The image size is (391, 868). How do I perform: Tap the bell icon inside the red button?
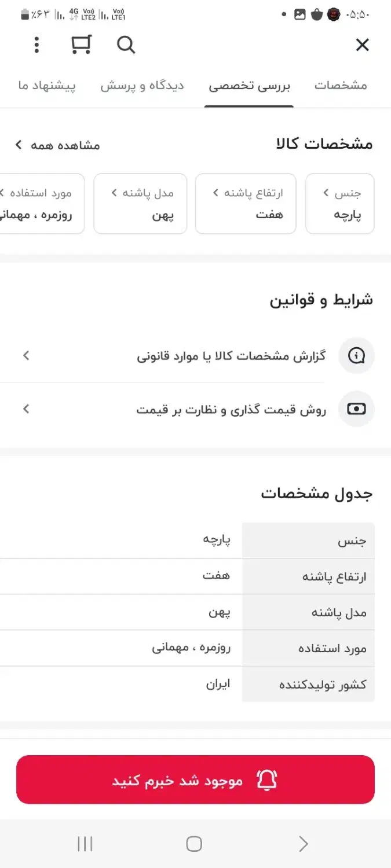pos(266,779)
